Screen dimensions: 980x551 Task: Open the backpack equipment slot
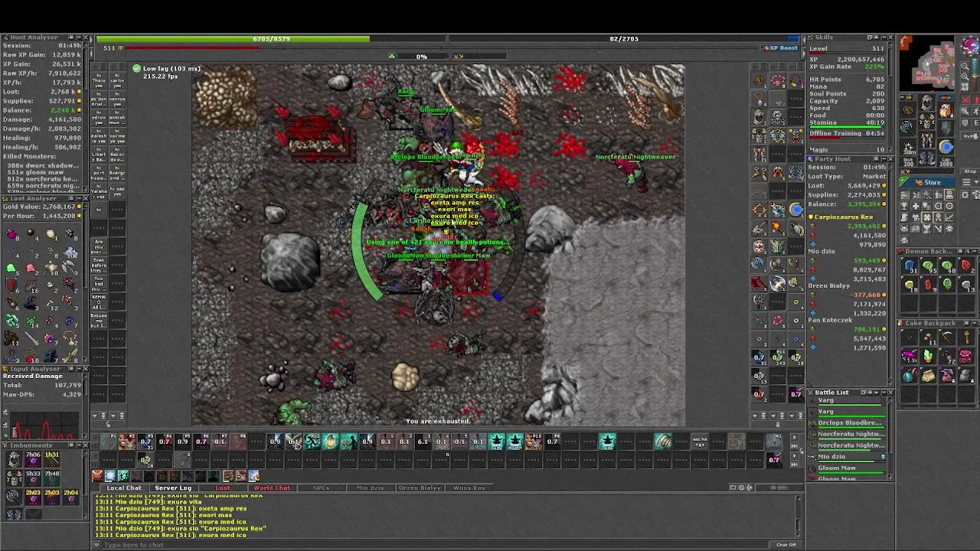(x=946, y=110)
